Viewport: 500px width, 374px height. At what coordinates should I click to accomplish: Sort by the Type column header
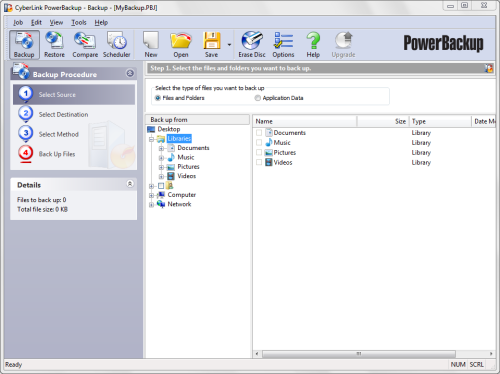[440, 121]
